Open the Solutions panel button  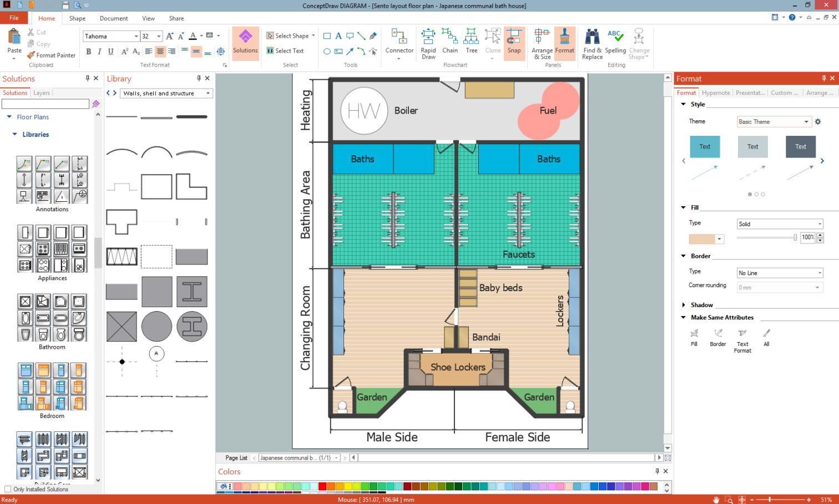[245, 43]
